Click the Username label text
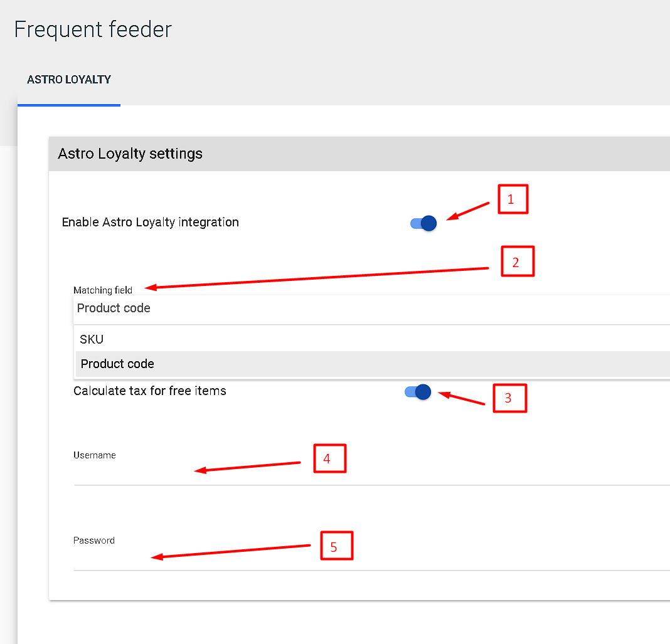Screen dimensions: 670x644 point(95,455)
